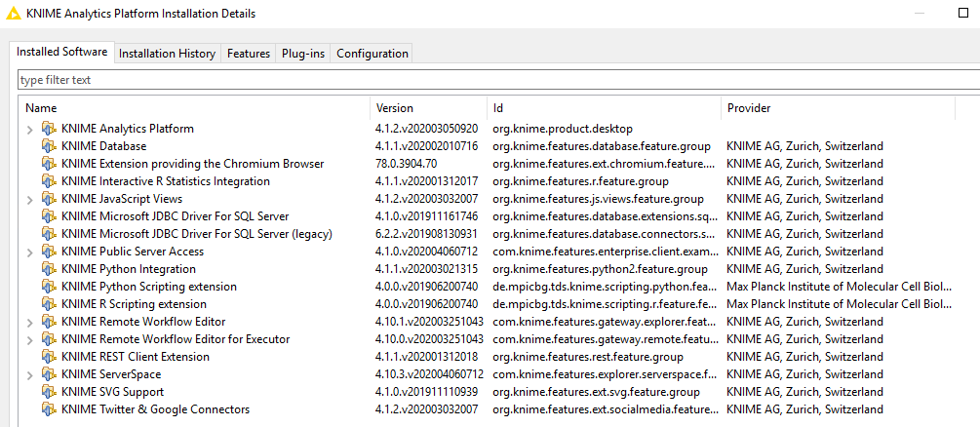Expand the KNIME Analytics Platform tree node
Viewport: 980px width, 427px height.
(29, 130)
